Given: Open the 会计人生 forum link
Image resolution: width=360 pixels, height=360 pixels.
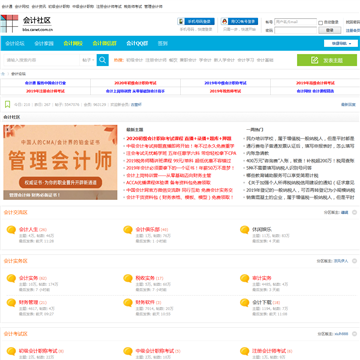Looking at the screenshot, I should click(x=28, y=229).
